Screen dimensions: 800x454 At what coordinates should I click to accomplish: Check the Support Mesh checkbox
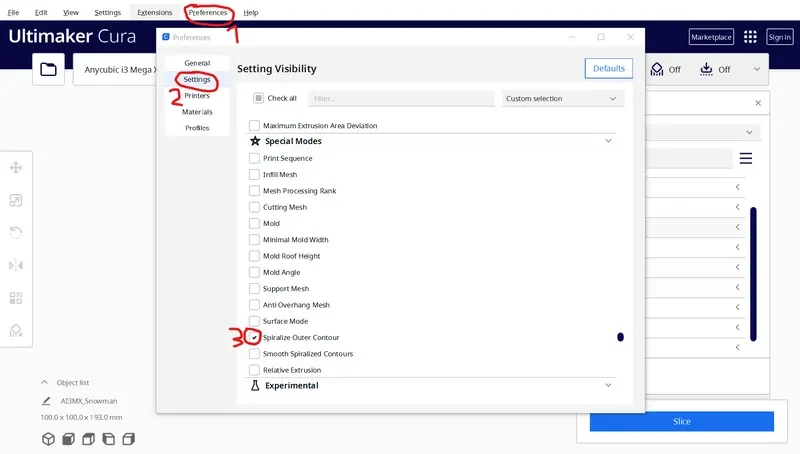[x=254, y=288]
